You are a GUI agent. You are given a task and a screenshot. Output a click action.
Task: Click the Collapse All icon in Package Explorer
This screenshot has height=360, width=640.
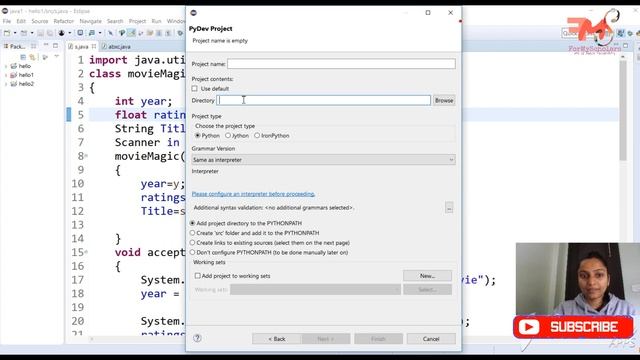[x=23, y=57]
